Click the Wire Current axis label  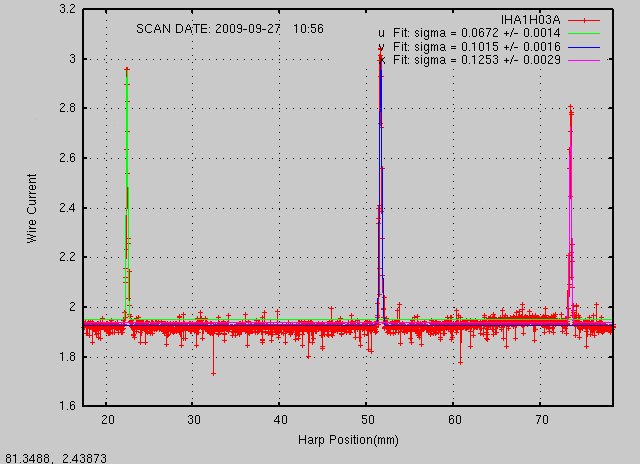32,209
